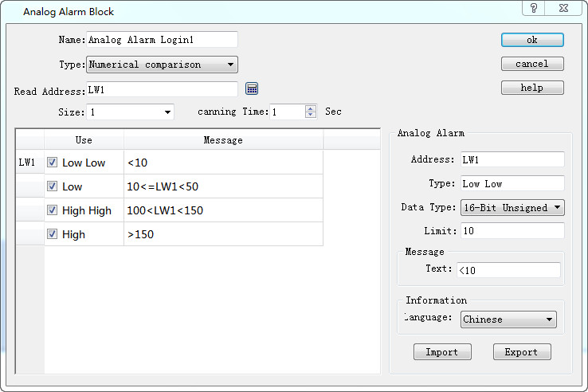Image resolution: width=588 pixels, height=392 pixels.
Task: Open the address keypad icon beside Read Address
Action: click(252, 89)
